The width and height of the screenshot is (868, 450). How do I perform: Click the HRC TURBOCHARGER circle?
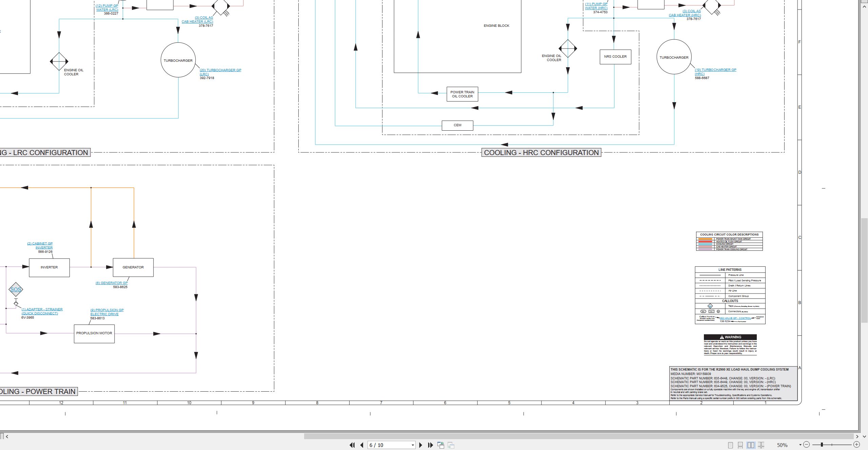[x=674, y=57]
